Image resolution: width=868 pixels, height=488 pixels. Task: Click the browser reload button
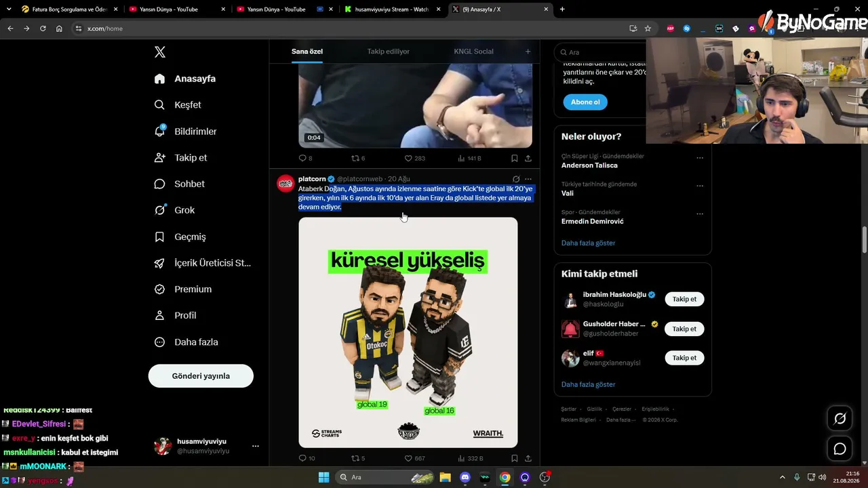(43, 28)
